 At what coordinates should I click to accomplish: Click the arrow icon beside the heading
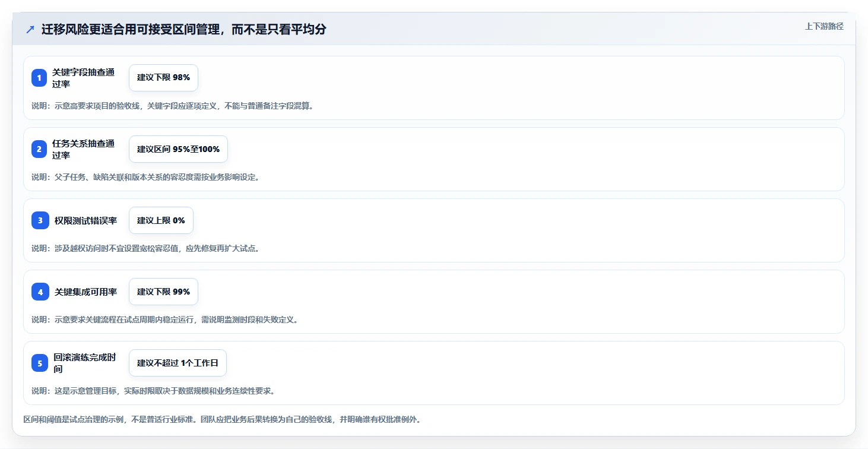click(30, 29)
